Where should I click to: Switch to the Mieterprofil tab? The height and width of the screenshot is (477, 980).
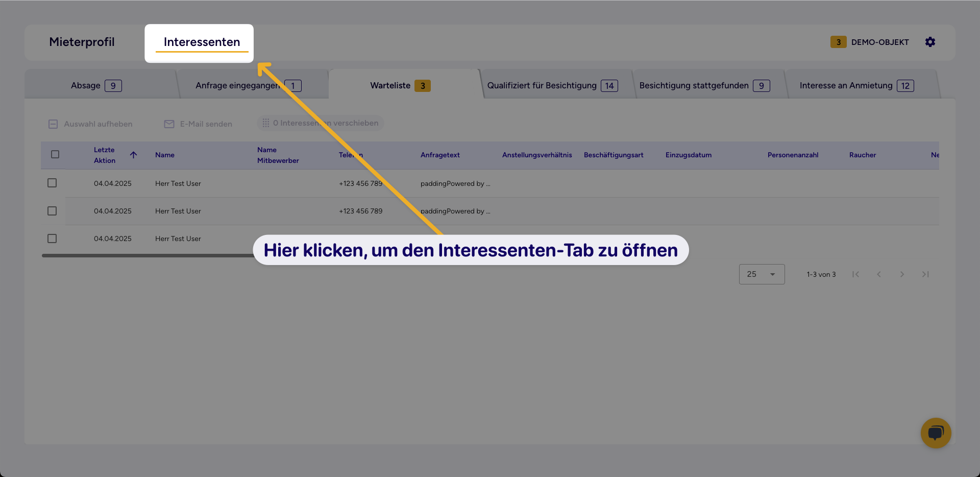click(x=82, y=42)
